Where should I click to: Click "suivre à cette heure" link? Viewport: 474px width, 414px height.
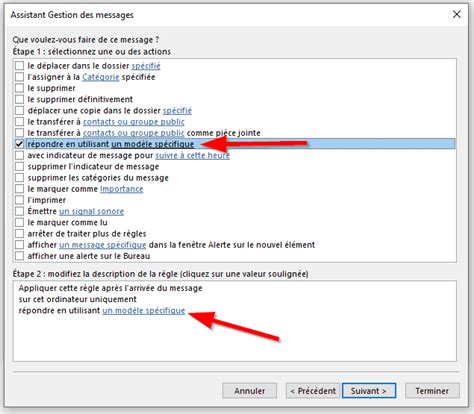(x=193, y=155)
